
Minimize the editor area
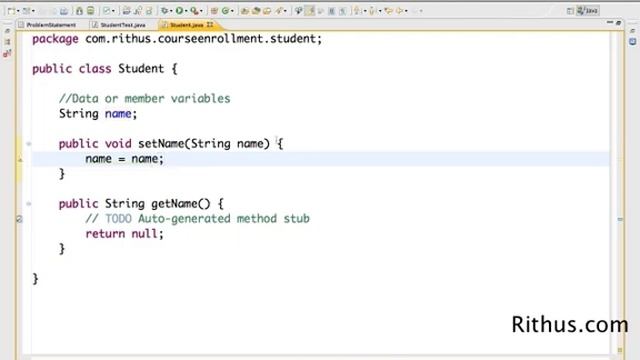point(610,22)
